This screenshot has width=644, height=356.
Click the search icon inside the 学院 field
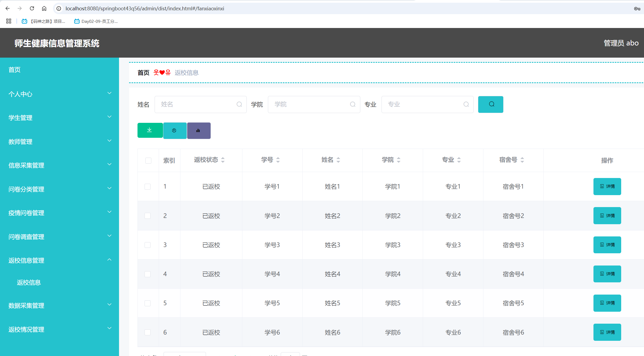tap(352, 104)
